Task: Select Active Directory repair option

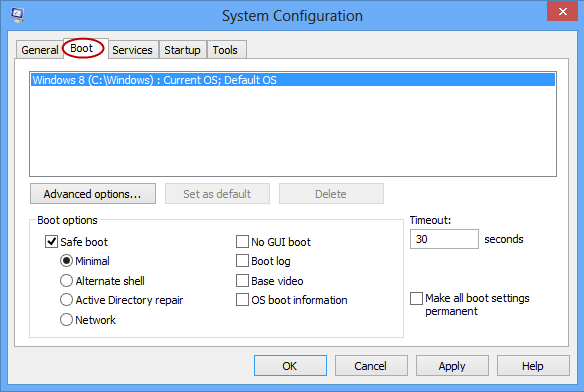Action: pyautogui.click(x=66, y=300)
